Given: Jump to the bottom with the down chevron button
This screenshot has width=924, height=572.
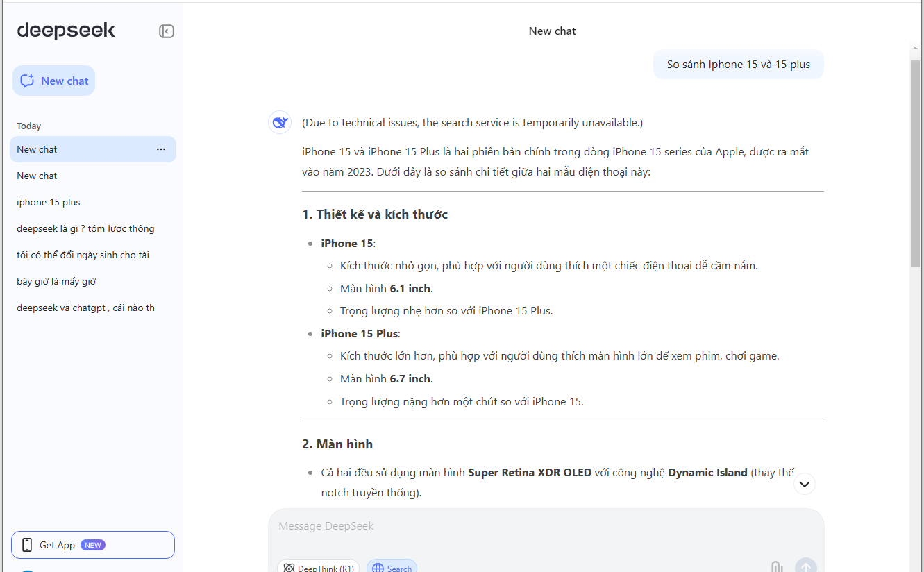Looking at the screenshot, I should coord(805,484).
